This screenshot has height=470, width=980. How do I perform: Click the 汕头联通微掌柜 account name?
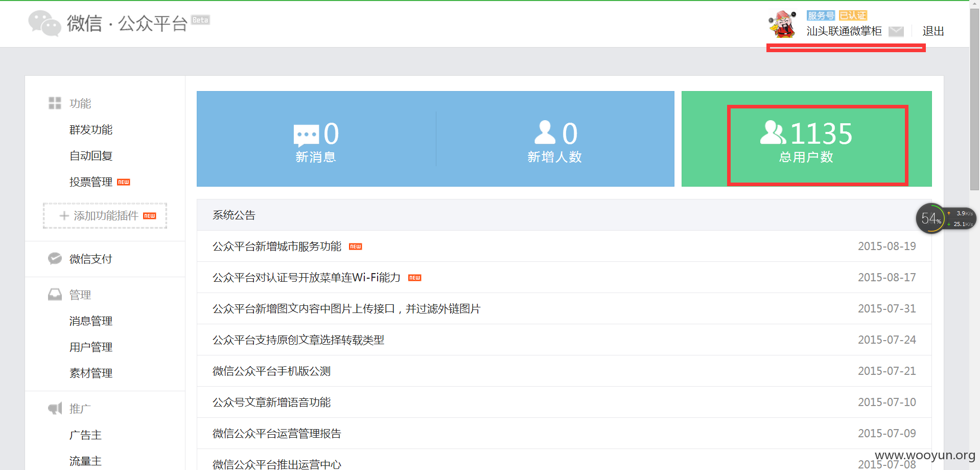844,31
